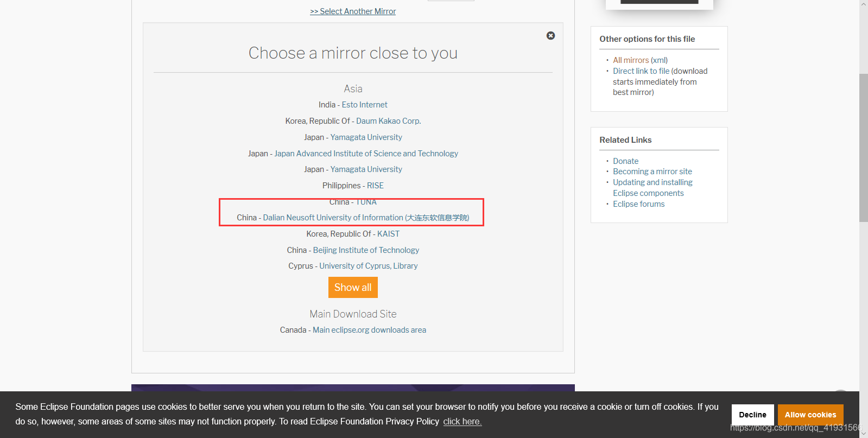Click the Asia region heading
The height and width of the screenshot is (438, 868).
pyautogui.click(x=353, y=89)
